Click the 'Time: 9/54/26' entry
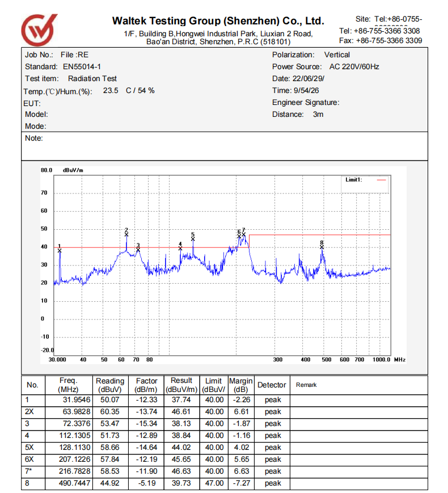This screenshot has width=448, height=493. (x=295, y=91)
